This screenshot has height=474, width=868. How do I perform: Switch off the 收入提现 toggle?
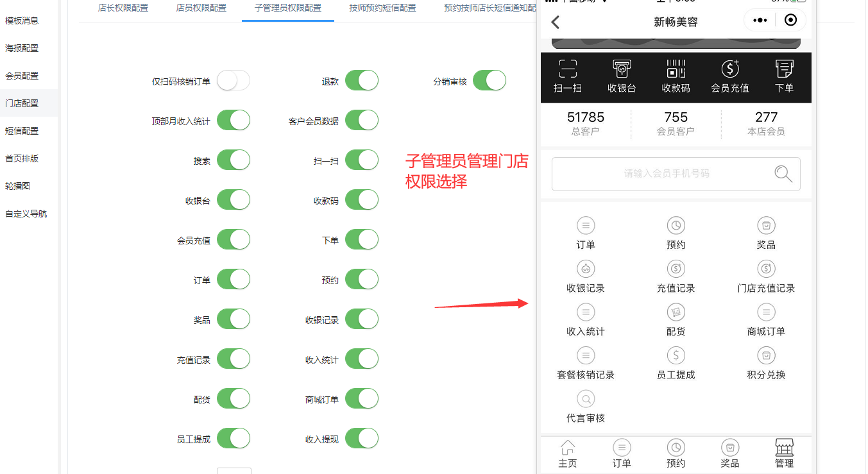tap(362, 439)
